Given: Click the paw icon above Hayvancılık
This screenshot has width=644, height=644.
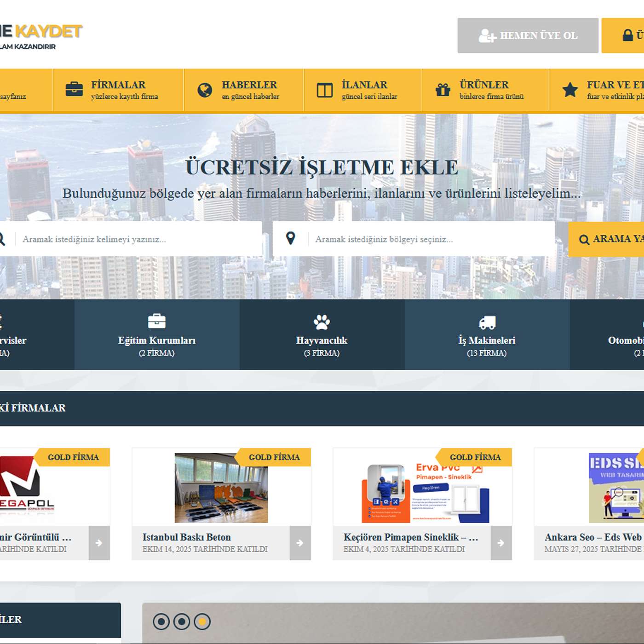Looking at the screenshot, I should [x=322, y=322].
